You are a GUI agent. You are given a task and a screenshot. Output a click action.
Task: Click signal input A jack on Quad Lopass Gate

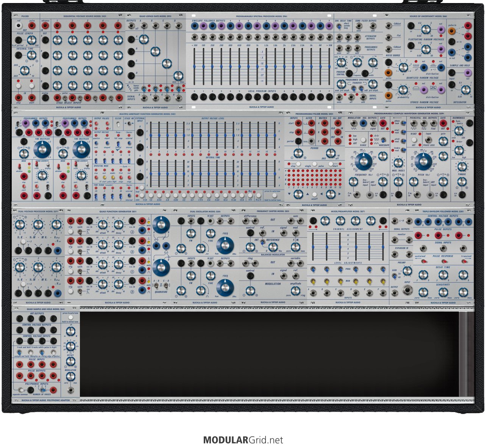(144, 98)
